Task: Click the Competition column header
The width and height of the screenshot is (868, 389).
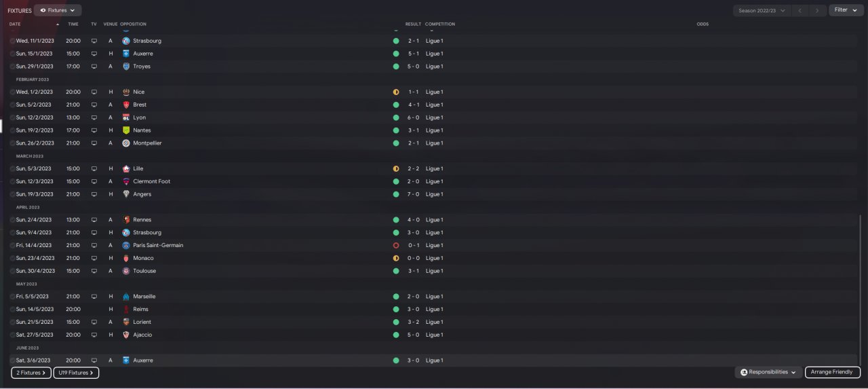Action: point(440,24)
